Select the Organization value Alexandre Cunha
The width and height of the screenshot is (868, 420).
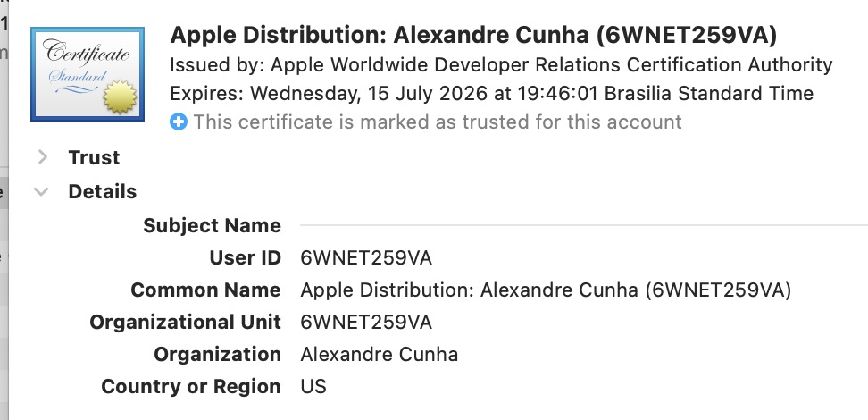click(x=380, y=355)
